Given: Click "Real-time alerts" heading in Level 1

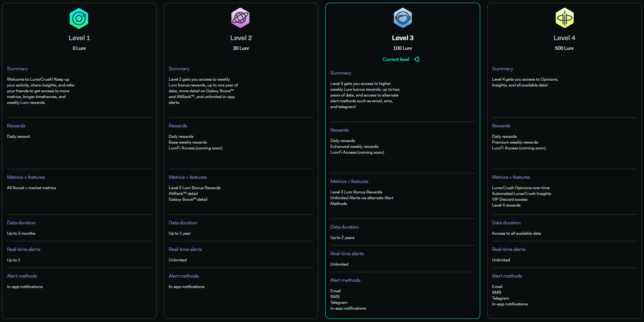Looking at the screenshot, I should click(x=24, y=249).
